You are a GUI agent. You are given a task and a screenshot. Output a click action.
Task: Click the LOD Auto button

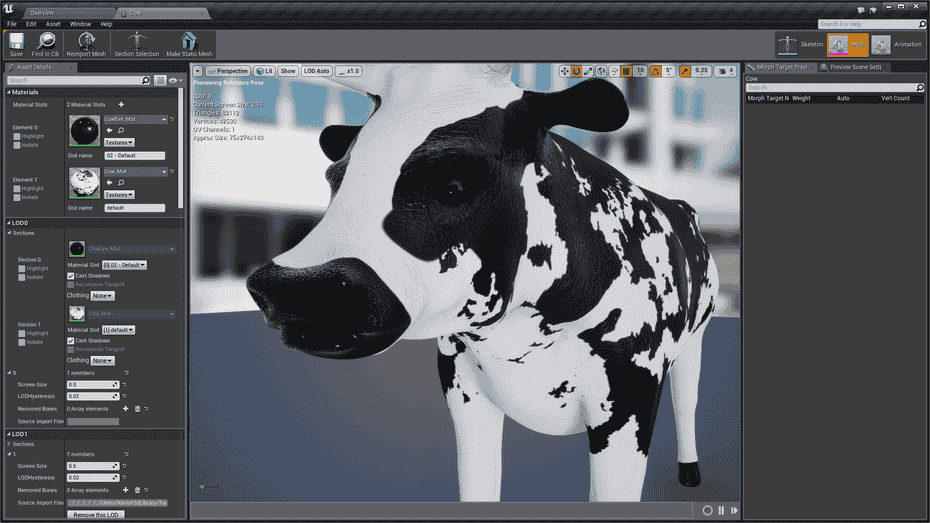click(317, 71)
